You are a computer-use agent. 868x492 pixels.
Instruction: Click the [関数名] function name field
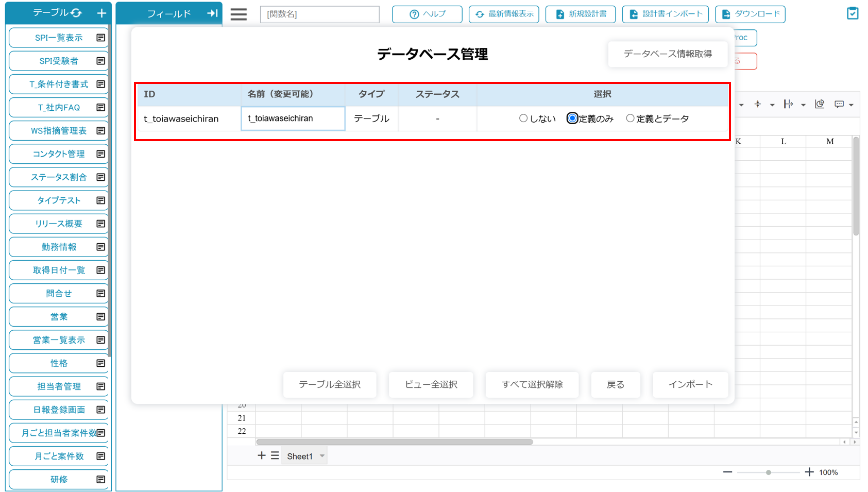[x=320, y=14]
